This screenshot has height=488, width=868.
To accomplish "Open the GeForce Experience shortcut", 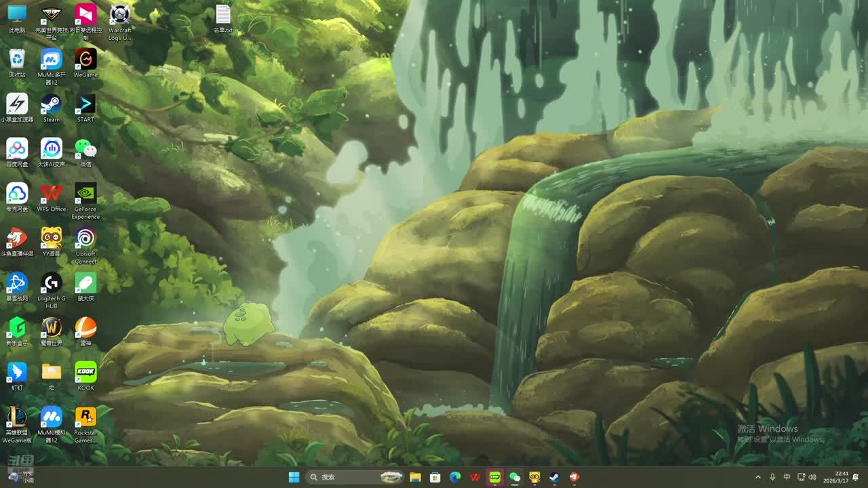I will tap(85, 195).
